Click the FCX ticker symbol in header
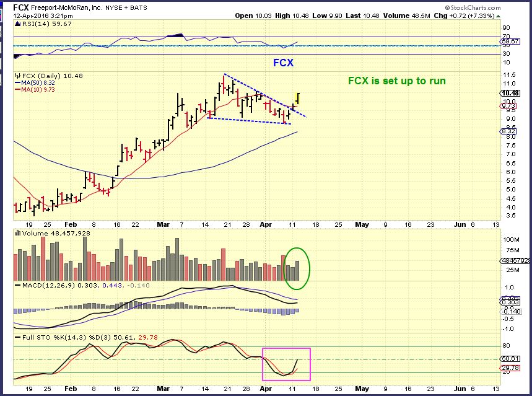Screen dimensions: 532x396 [20, 7]
